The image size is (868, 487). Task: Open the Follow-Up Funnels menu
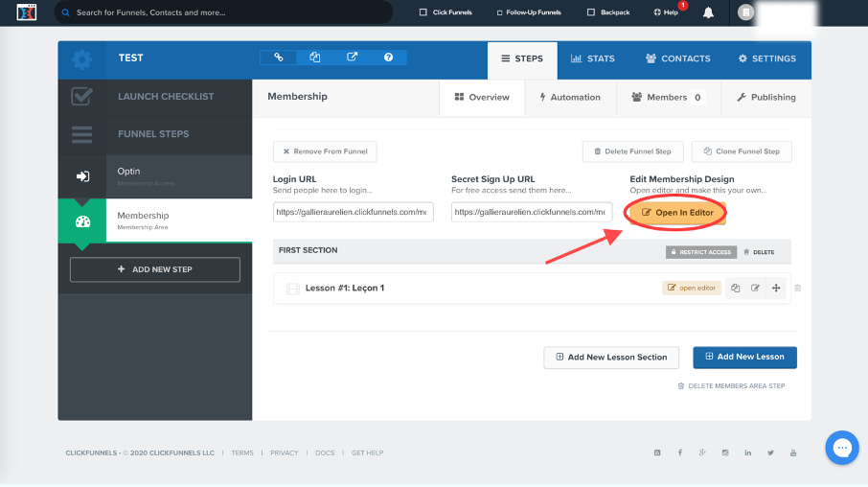pyautogui.click(x=529, y=12)
